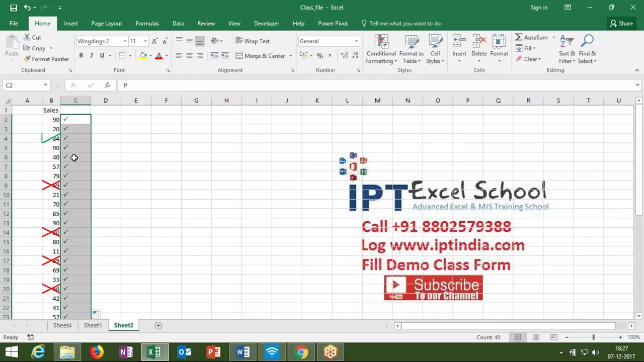The image size is (644, 362).
Task: Click the Delete cells button
Action: pyautogui.click(x=479, y=49)
